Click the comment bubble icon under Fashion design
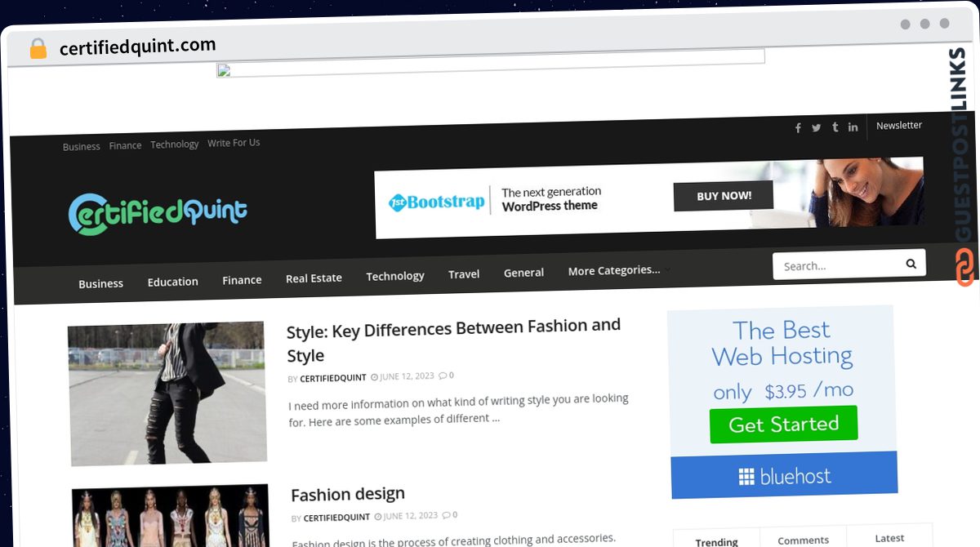 pyautogui.click(x=446, y=515)
